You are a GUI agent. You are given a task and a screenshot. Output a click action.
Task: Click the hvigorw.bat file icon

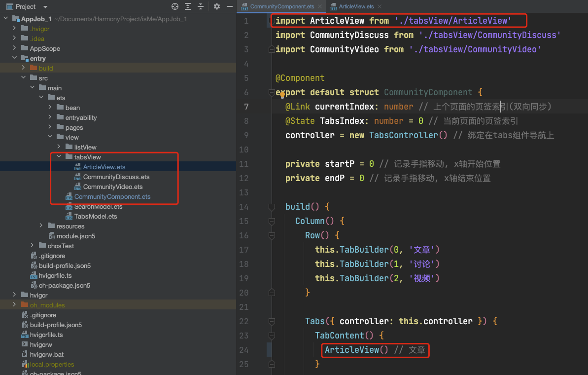click(x=25, y=354)
